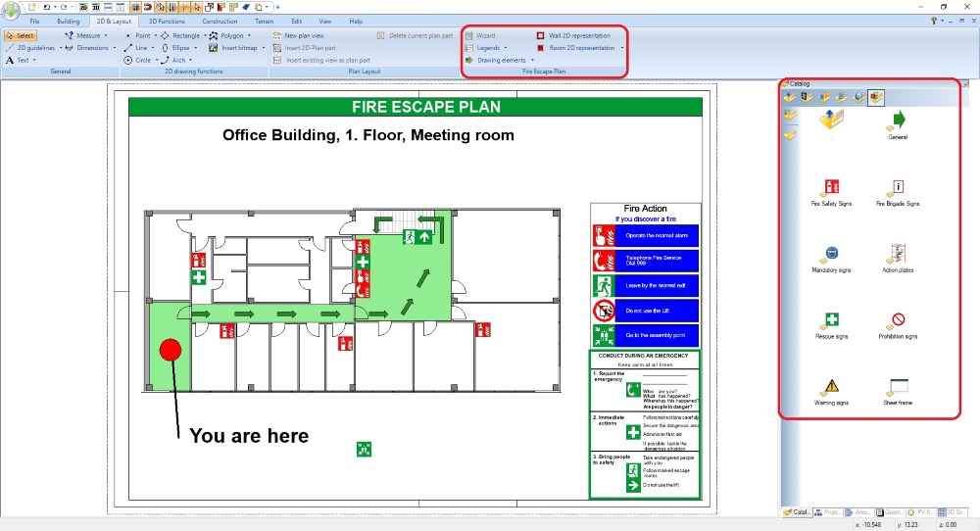This screenshot has width=980, height=531.
Task: Open the Warning signs catalog folder
Action: click(831, 392)
